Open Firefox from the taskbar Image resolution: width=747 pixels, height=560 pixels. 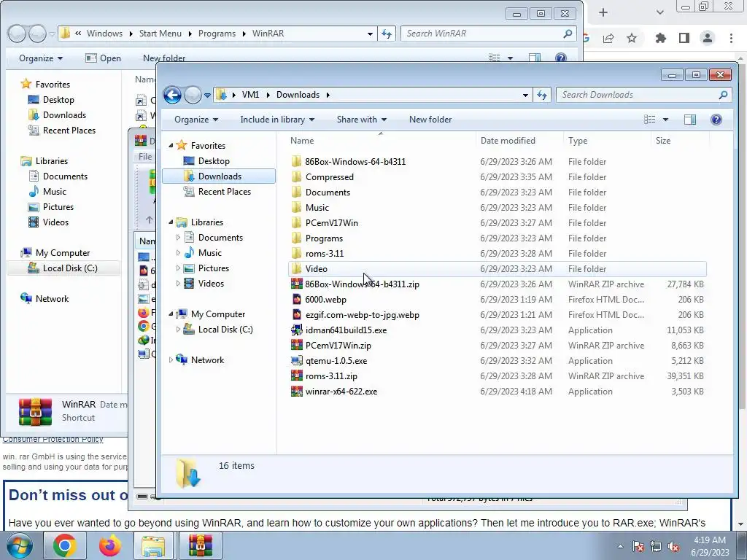110,545
